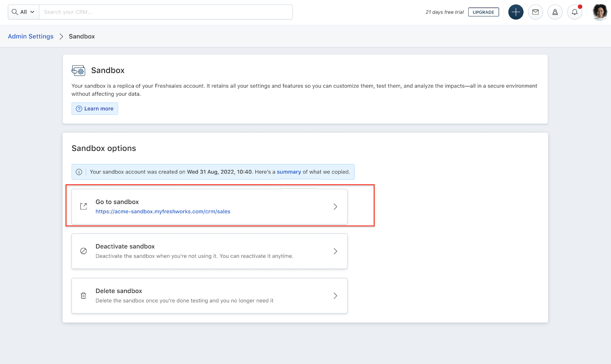Navigate to Admin Settings via breadcrumb
Viewport: 611px width, 364px height.
[31, 36]
